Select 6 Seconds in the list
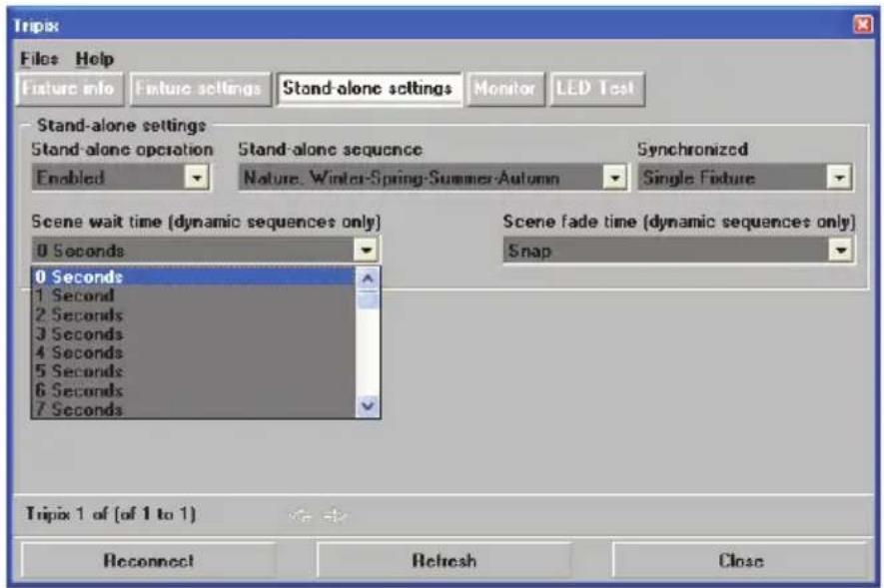This screenshot has width=884, height=588. point(194,389)
